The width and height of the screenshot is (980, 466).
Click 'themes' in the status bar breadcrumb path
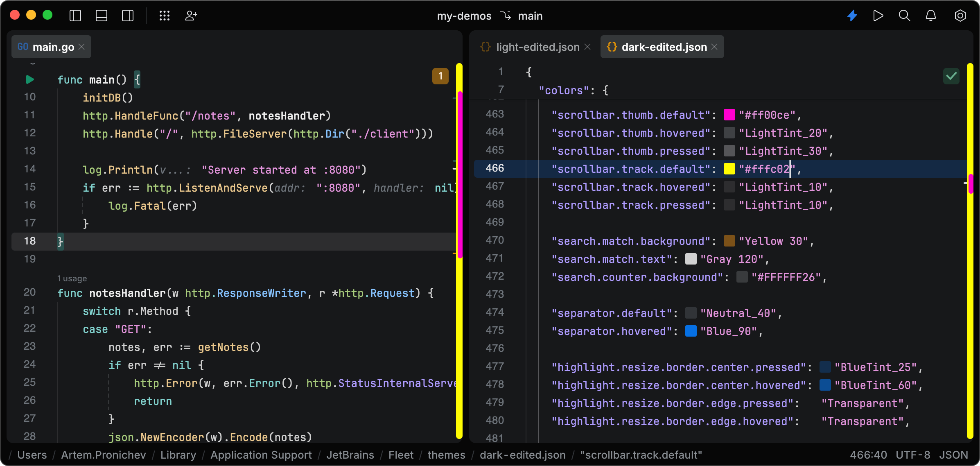coord(446,455)
